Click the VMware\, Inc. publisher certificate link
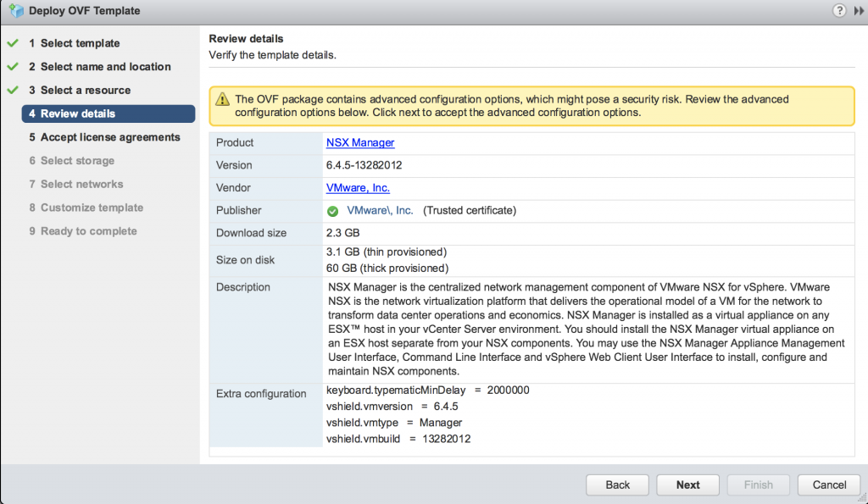 click(x=380, y=210)
